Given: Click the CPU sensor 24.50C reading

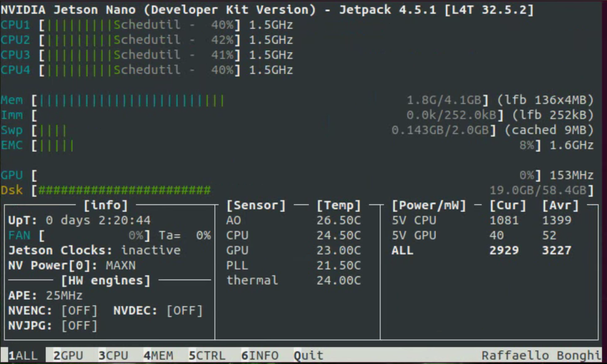Looking at the screenshot, I should (339, 236).
